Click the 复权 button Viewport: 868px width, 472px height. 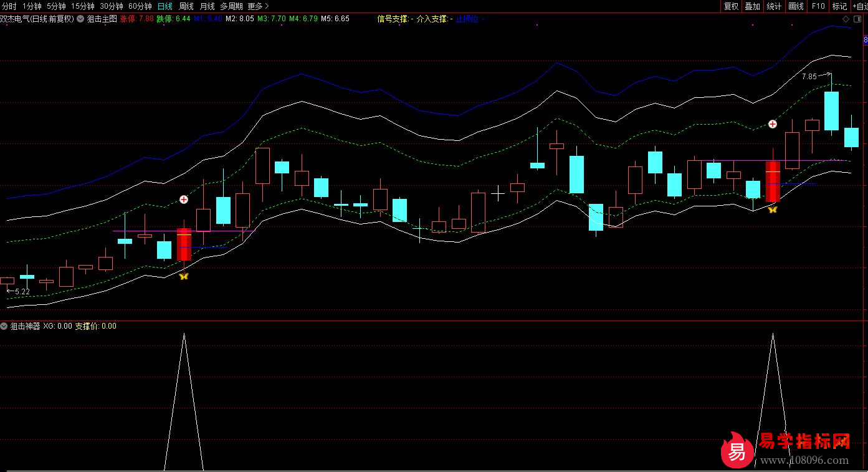coord(731,6)
